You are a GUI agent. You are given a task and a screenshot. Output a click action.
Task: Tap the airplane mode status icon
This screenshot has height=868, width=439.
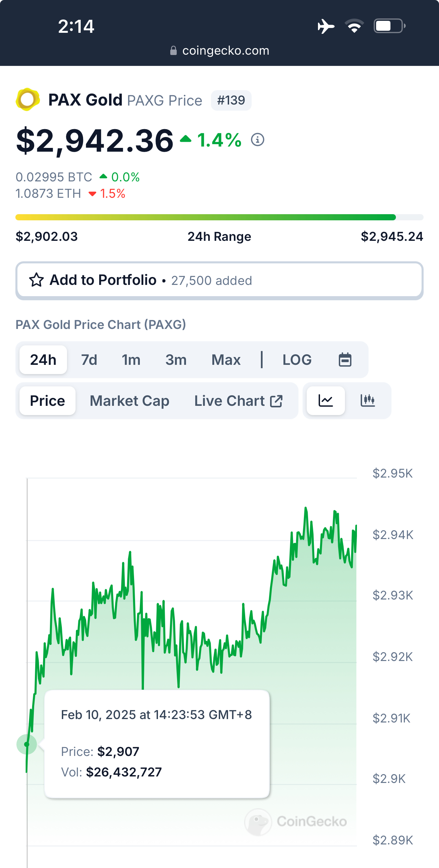pyautogui.click(x=326, y=26)
